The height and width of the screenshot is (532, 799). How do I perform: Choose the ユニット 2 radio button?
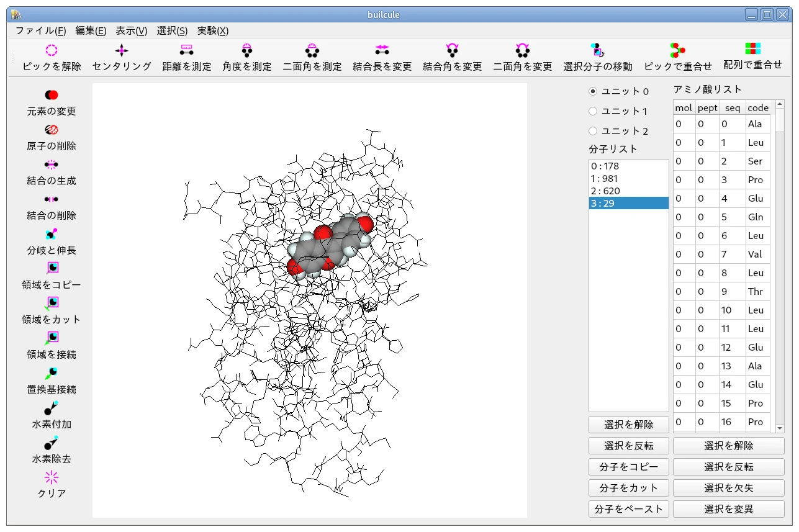point(593,131)
